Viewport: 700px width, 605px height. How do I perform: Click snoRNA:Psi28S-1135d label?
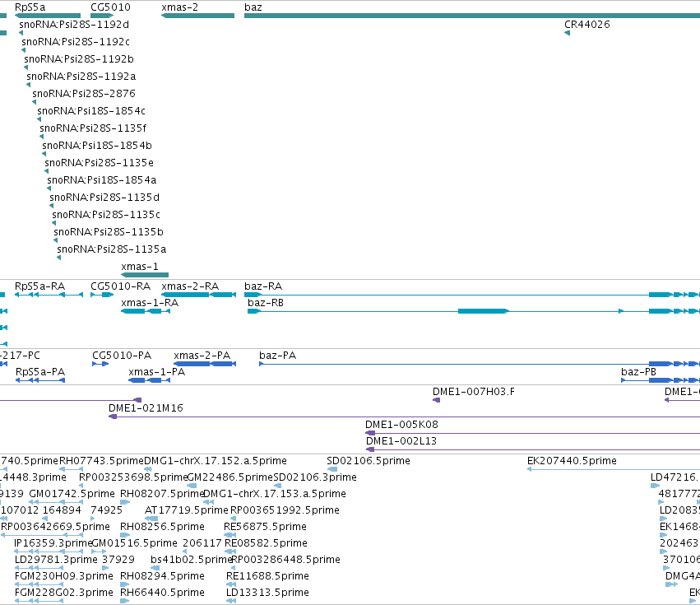[x=104, y=197]
